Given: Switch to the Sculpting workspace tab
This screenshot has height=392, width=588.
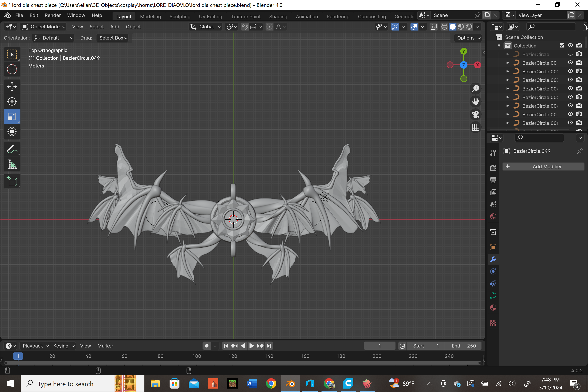Looking at the screenshot, I should pyautogui.click(x=180, y=17).
